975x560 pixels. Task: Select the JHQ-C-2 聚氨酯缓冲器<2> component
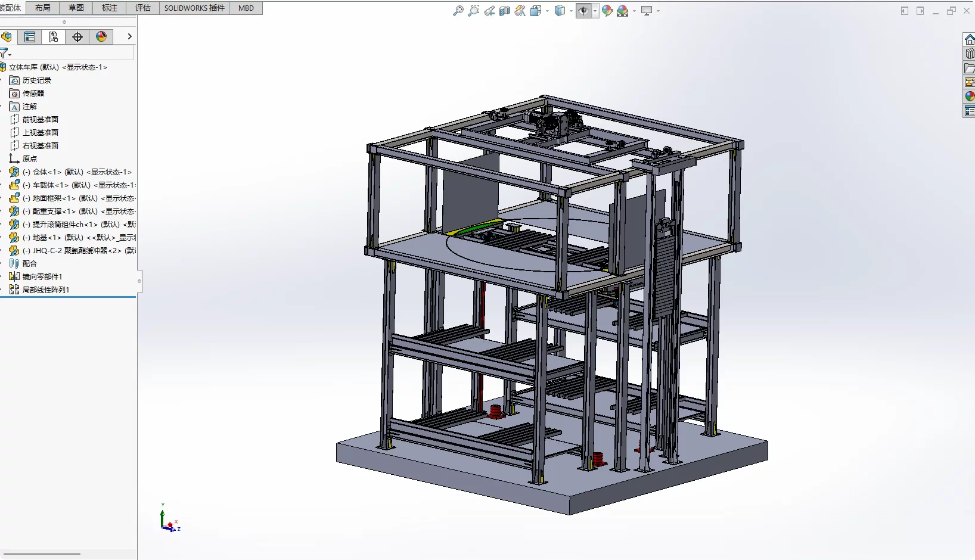73,251
